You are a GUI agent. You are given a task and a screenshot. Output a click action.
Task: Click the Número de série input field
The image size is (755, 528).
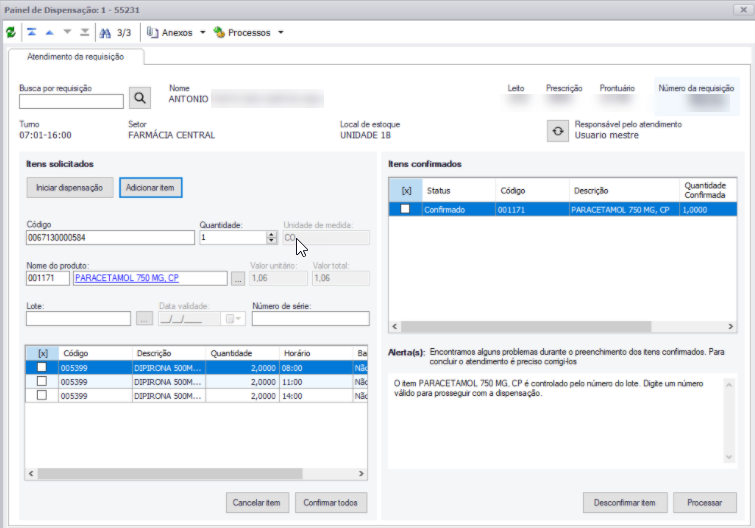[311, 319]
